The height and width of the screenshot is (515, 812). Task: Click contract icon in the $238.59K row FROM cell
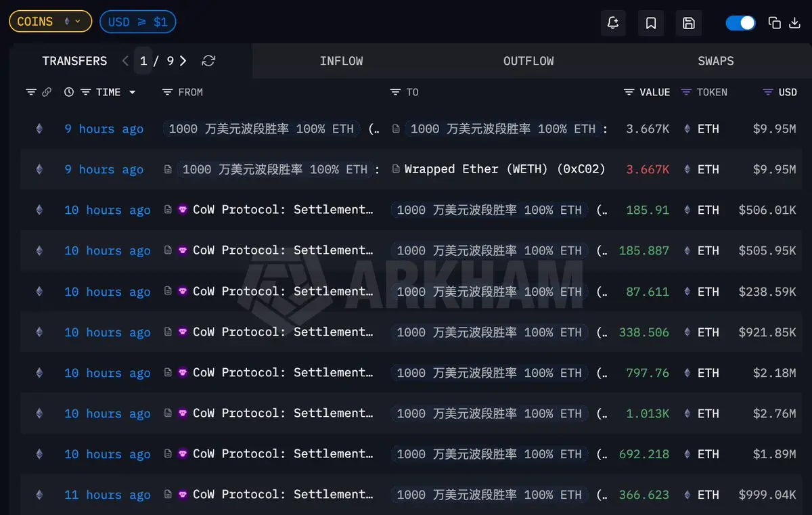[168, 291]
